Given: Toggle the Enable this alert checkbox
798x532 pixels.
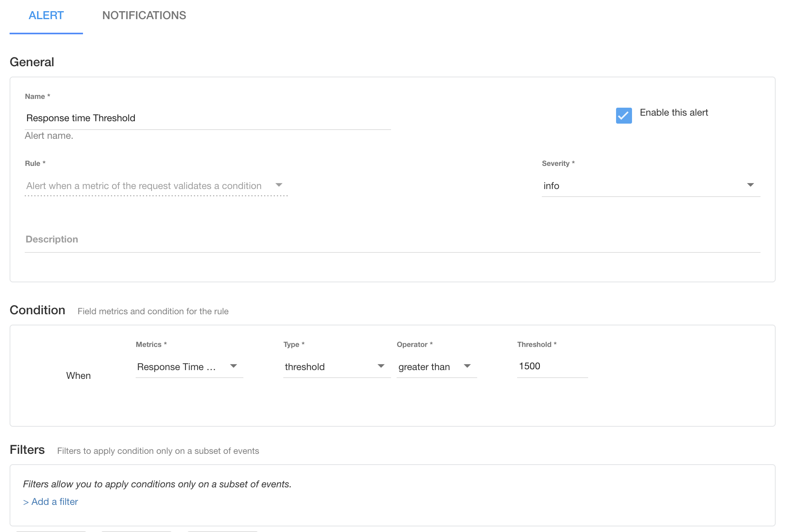Looking at the screenshot, I should 624,116.
